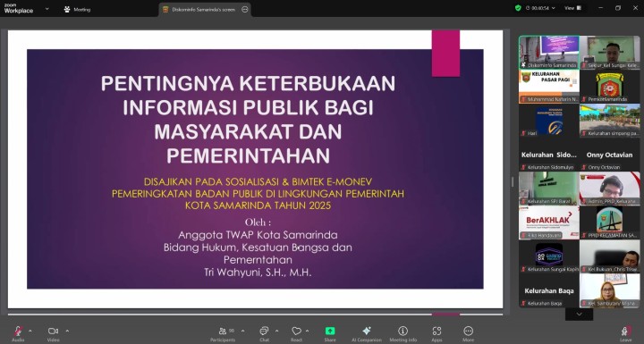Expand the meeting timer dropdown
Viewport: 644px width, 344px height.
[554, 8]
